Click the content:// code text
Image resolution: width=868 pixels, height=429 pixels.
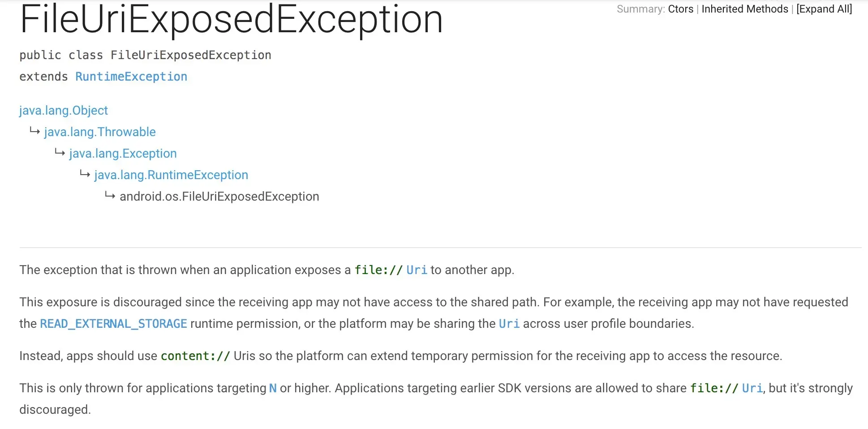click(195, 356)
